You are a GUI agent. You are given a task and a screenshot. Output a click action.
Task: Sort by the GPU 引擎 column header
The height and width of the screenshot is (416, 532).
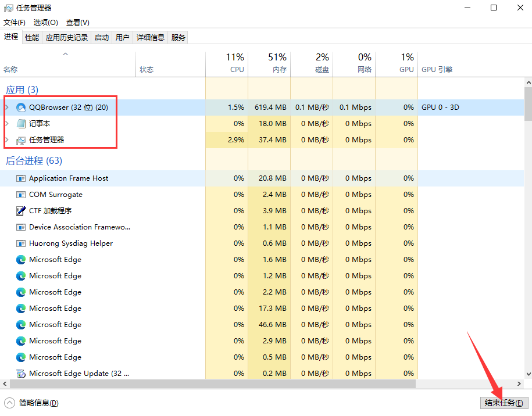437,70
